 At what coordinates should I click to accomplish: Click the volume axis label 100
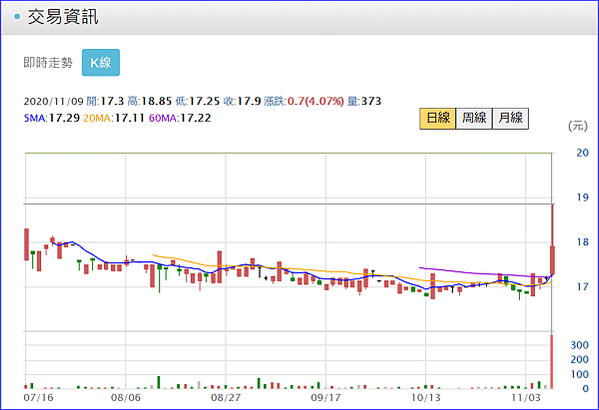(580, 374)
